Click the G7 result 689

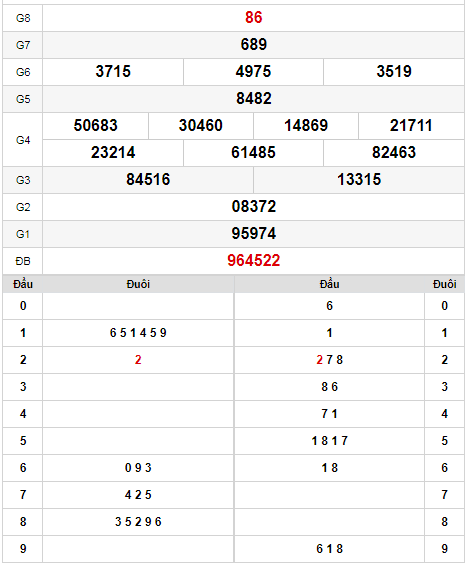pyautogui.click(x=254, y=45)
